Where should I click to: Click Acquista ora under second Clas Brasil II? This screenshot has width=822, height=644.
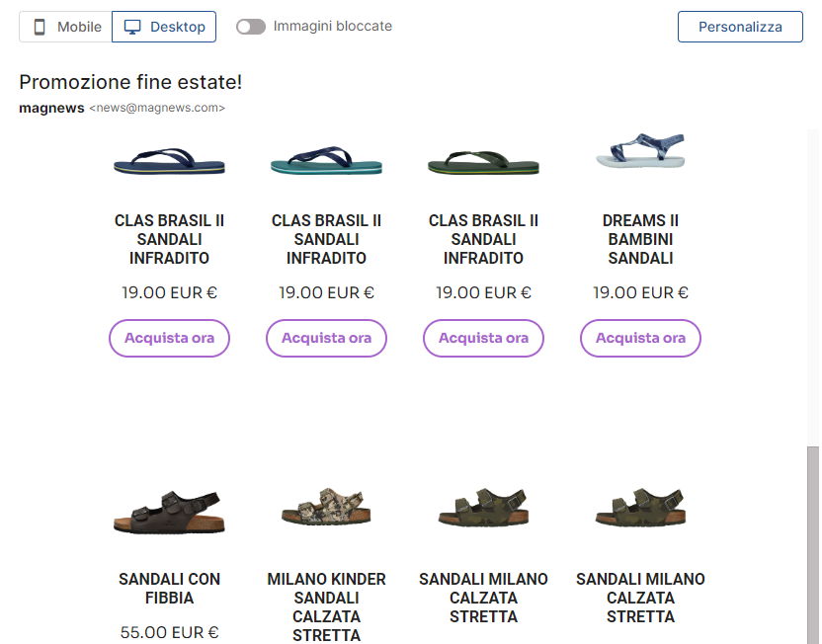[326, 338]
